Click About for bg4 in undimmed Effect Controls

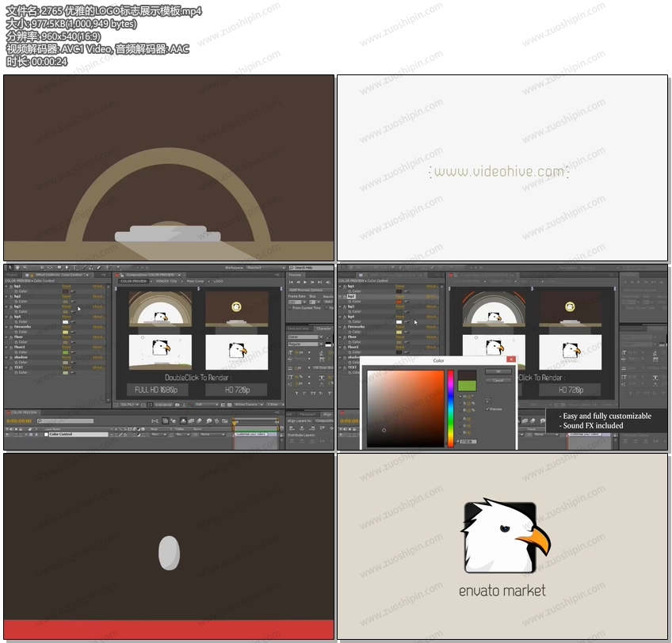(98, 317)
